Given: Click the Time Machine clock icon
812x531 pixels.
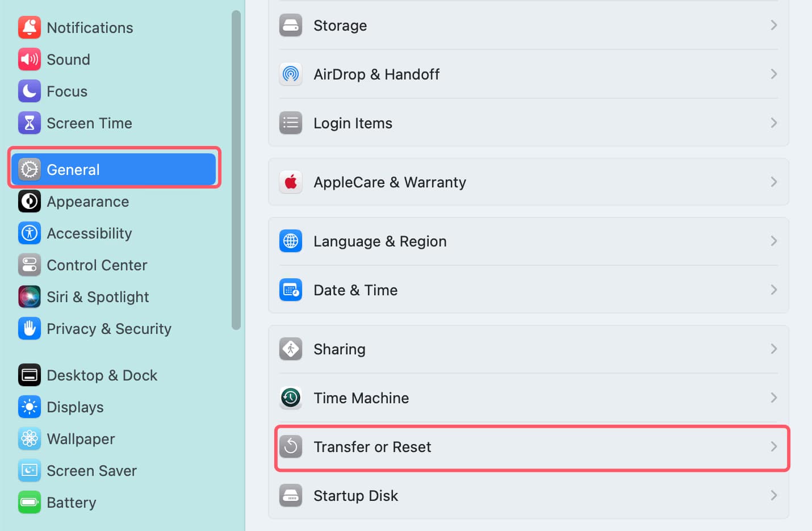Looking at the screenshot, I should (x=291, y=398).
